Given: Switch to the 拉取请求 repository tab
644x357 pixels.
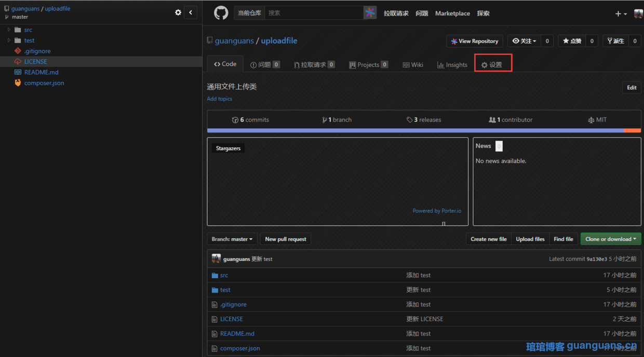Looking at the screenshot, I should click(x=314, y=65).
